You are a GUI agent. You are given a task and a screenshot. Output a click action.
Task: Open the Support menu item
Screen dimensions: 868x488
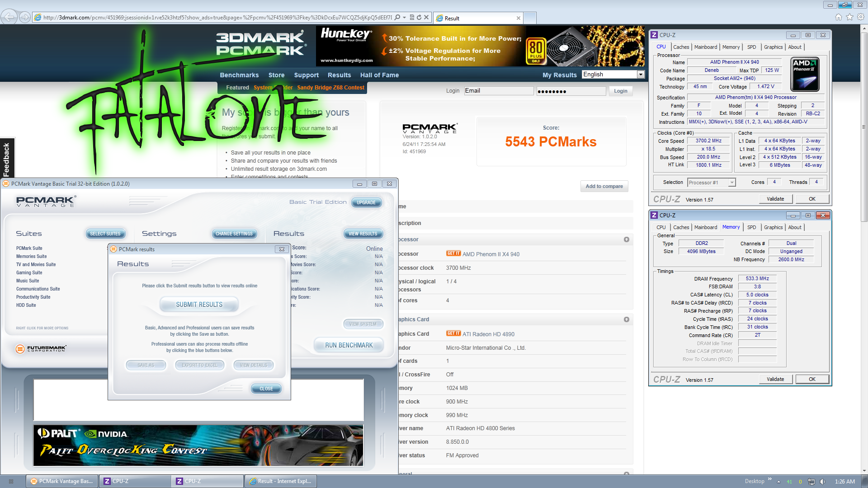point(306,75)
